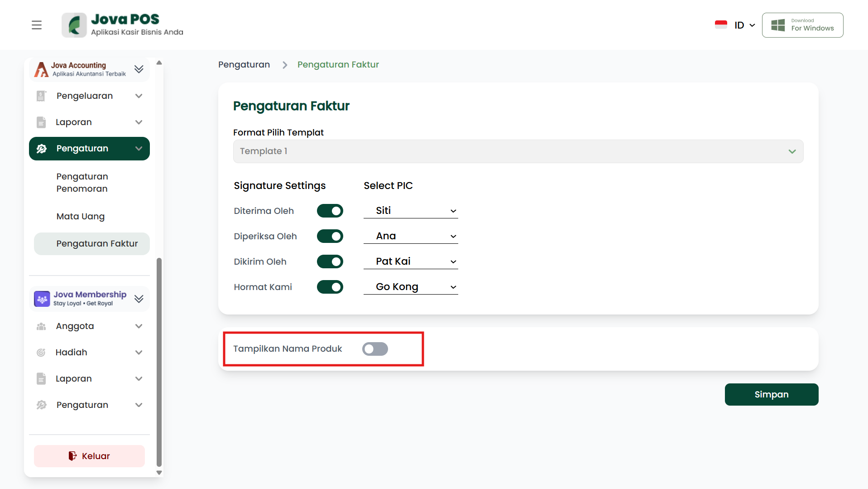Select Mata Uang in the sidebar
868x489 pixels.
click(81, 217)
